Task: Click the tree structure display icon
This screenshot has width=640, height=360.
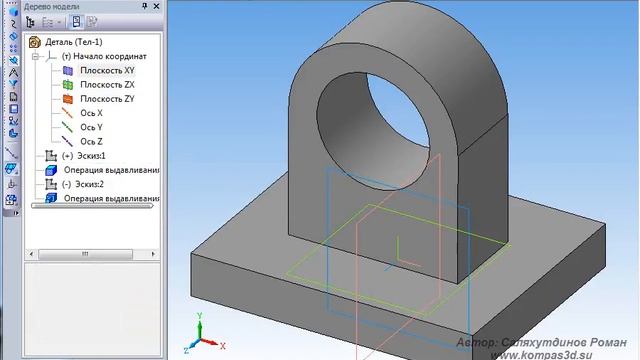Action: (x=30, y=22)
